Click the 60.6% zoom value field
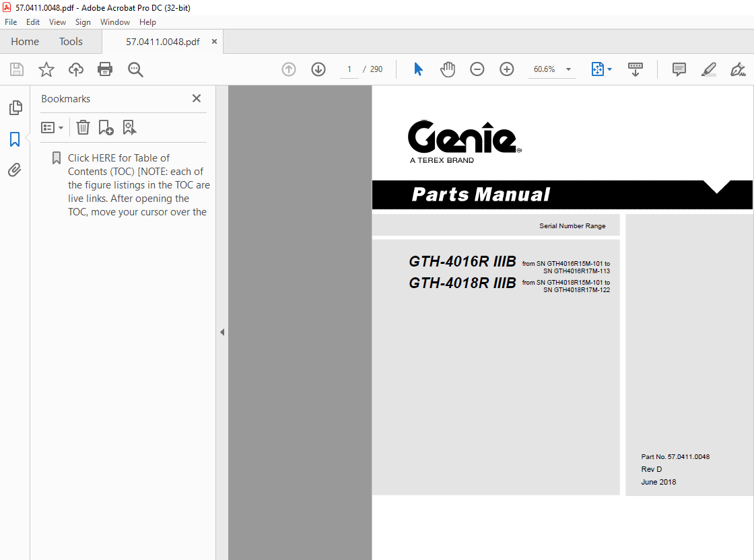Image resolution: width=754 pixels, height=560 pixels. (x=545, y=69)
